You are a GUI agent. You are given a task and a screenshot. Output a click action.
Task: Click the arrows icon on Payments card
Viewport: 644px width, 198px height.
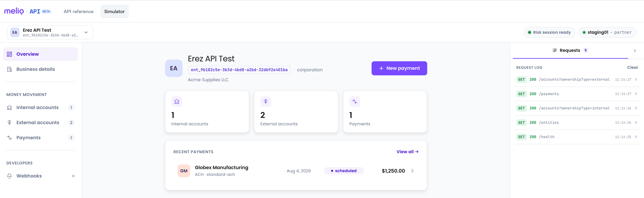[355, 102]
